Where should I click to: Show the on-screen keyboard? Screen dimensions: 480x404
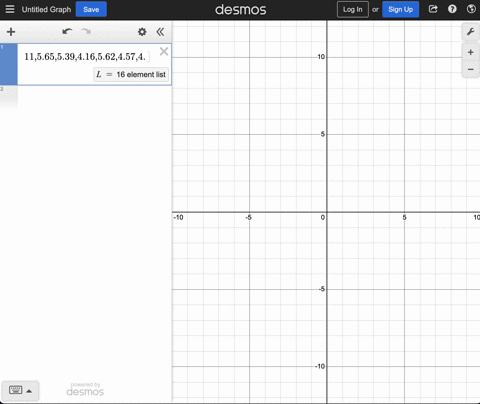pos(16,390)
